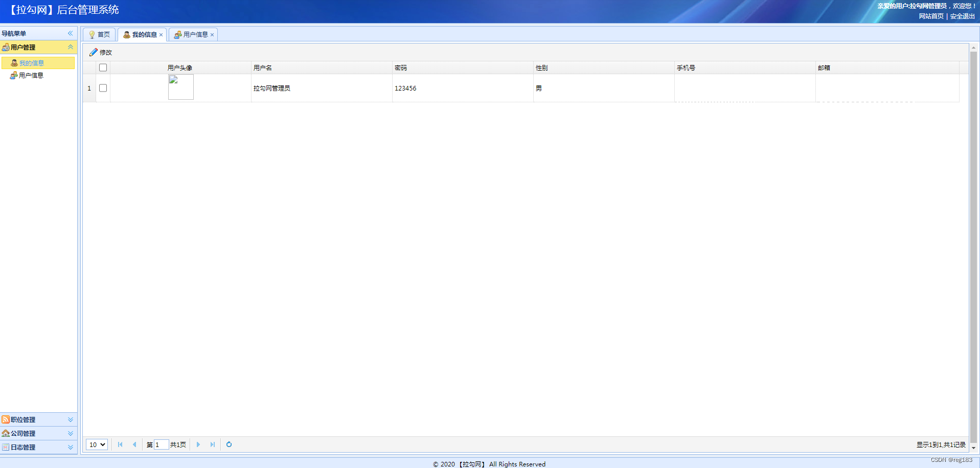This screenshot has height=468, width=980.
Task: Expand the 日志管理 accordion section
Action: pos(71,447)
